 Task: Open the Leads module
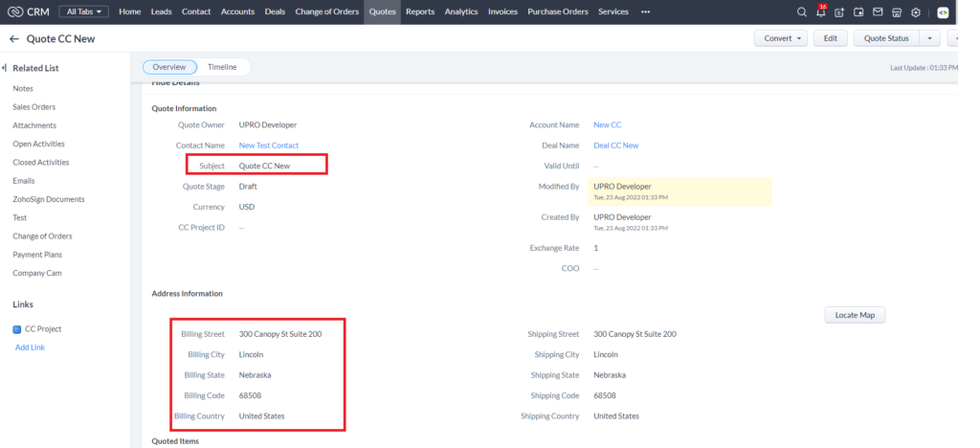(x=161, y=11)
